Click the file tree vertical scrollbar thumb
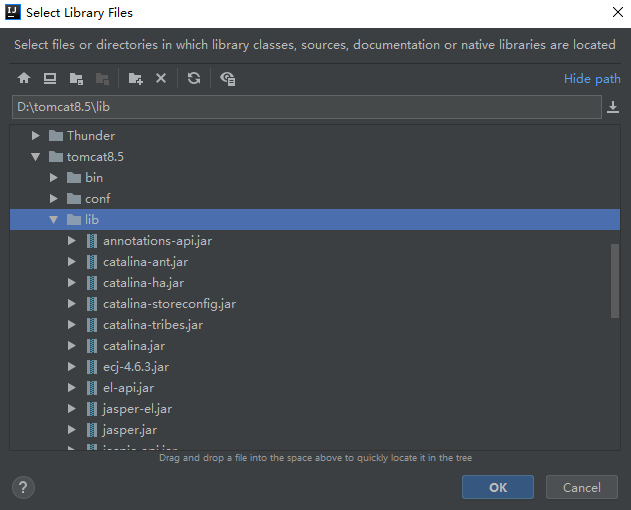The image size is (631, 510). click(615, 281)
